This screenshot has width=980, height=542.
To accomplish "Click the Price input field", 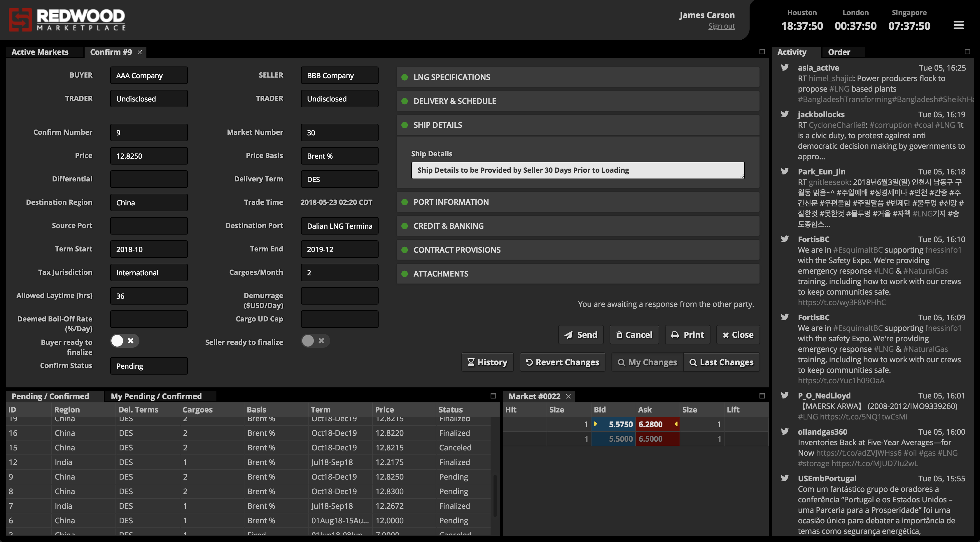I will pyautogui.click(x=149, y=156).
